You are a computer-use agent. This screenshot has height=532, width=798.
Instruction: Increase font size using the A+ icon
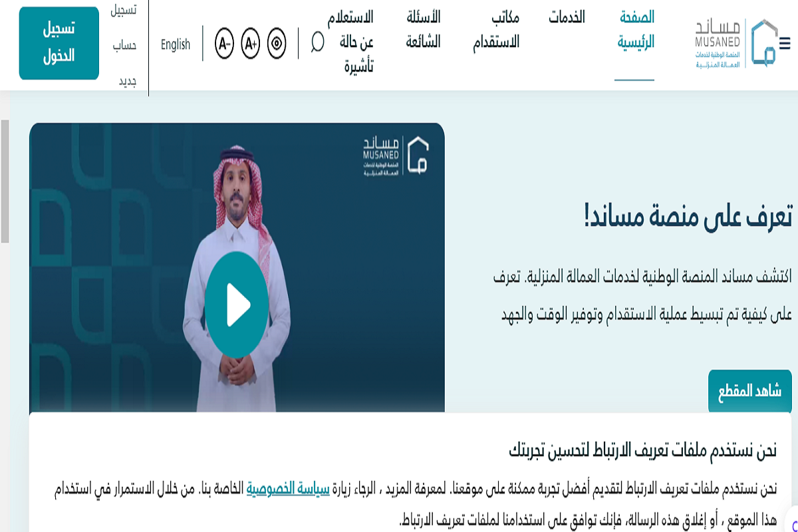[x=250, y=45]
